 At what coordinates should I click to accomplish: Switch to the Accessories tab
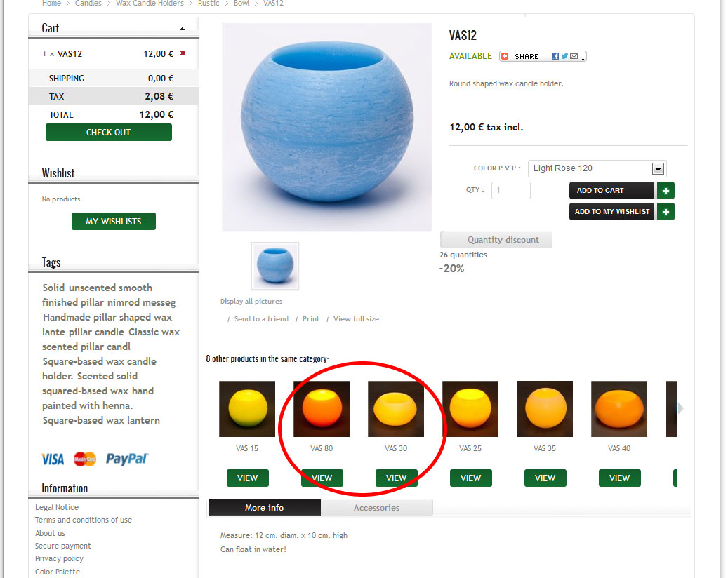pos(376,507)
